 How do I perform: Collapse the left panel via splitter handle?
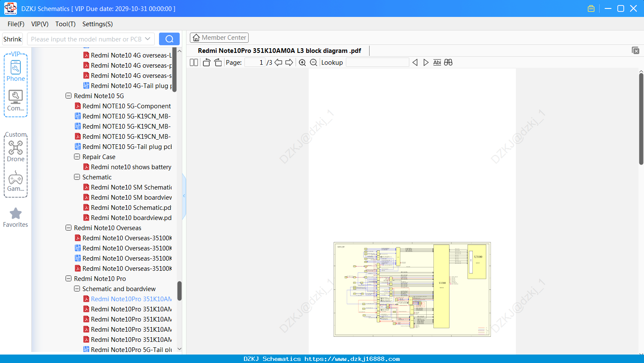pos(184,196)
